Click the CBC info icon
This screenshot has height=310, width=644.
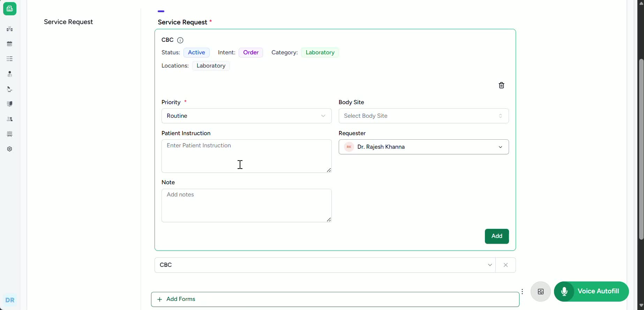[180, 40]
